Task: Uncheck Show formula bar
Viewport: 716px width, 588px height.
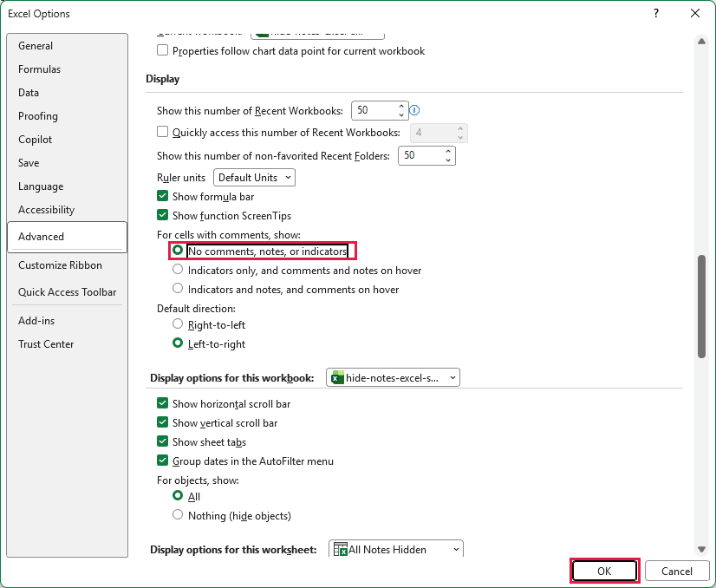Action: point(163,197)
